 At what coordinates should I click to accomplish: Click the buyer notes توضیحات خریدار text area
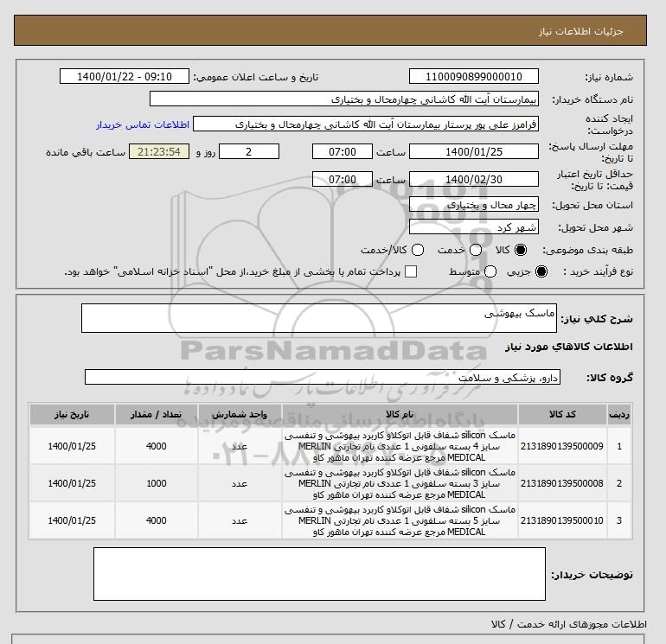coord(319,573)
